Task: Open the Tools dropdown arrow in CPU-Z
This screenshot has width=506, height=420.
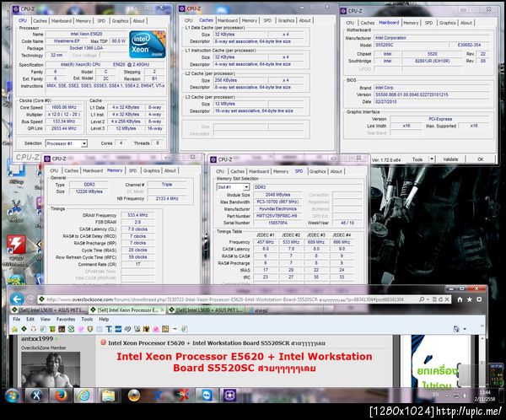Action: [x=432, y=159]
